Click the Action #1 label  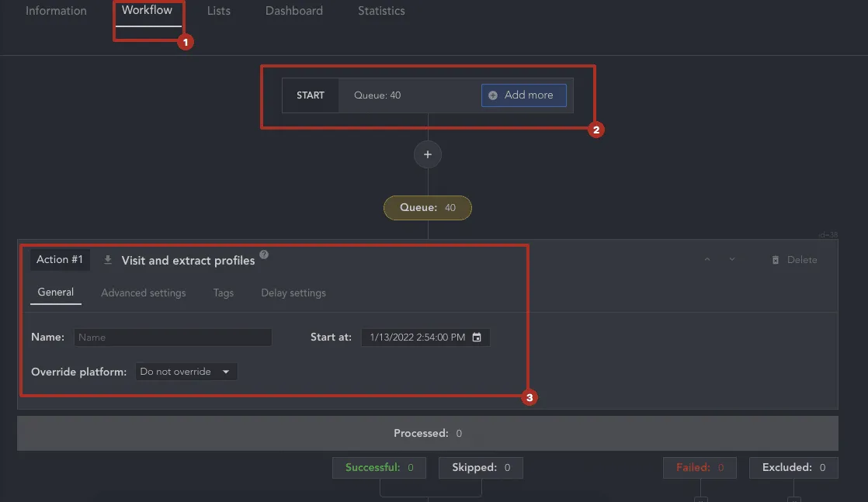tap(60, 260)
